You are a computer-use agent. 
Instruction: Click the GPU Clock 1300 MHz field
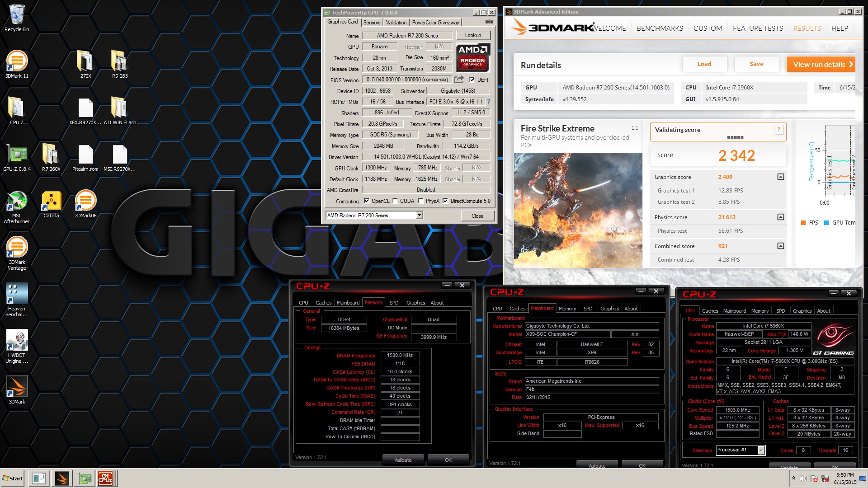(376, 168)
